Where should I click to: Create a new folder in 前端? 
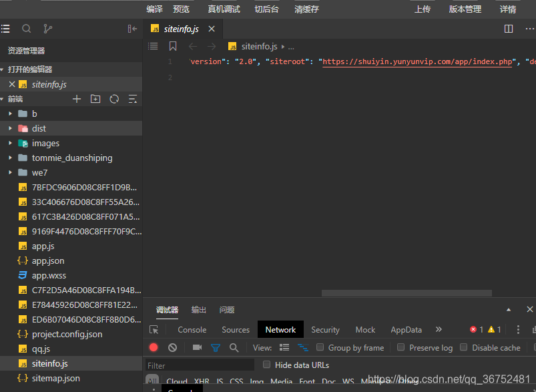point(95,100)
